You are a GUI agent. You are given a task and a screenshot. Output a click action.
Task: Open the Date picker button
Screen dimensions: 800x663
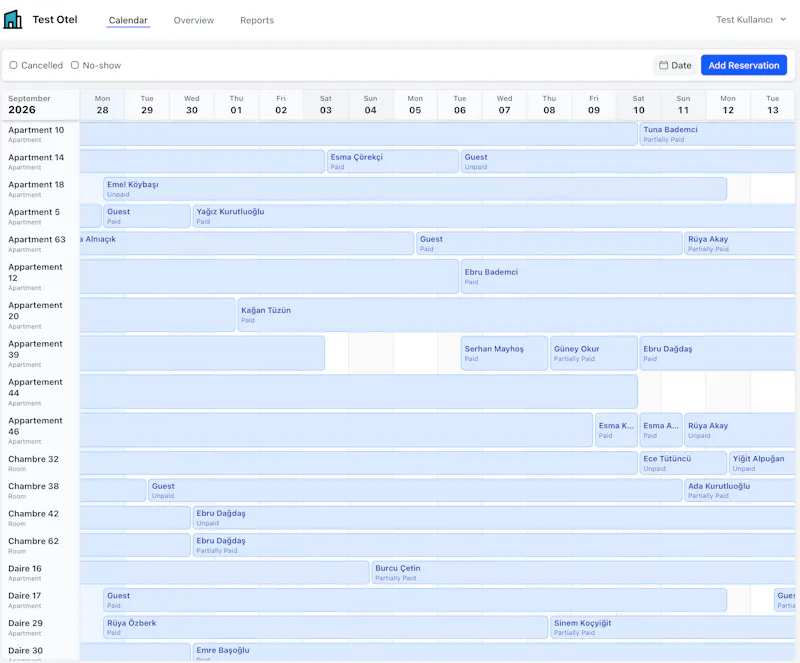tap(675, 65)
